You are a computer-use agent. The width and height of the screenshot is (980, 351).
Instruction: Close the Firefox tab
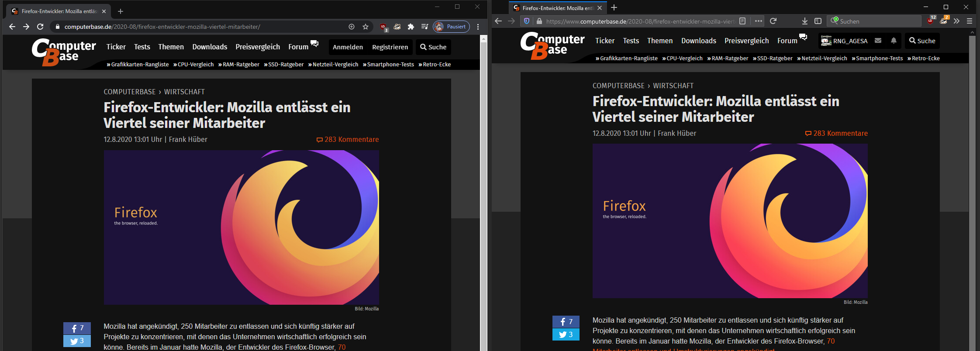(600, 8)
